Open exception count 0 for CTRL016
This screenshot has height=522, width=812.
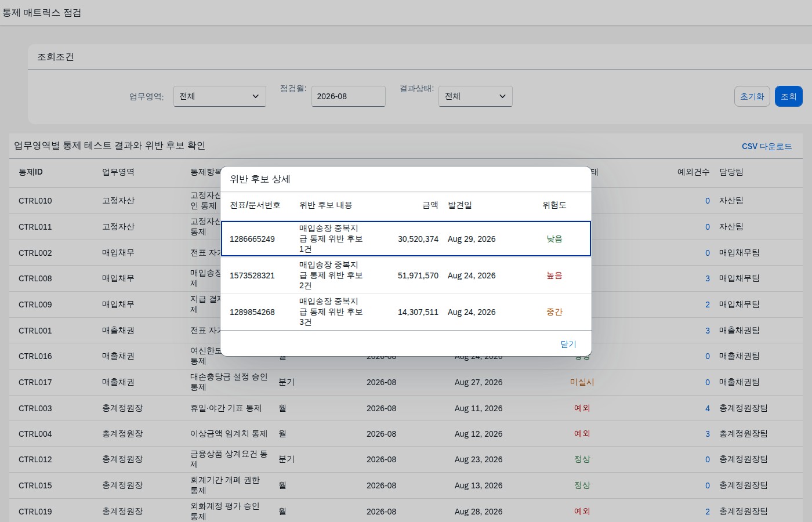[x=708, y=356]
